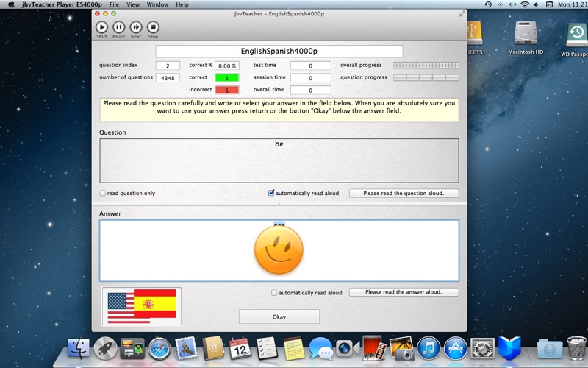Click the clock showing Mon 11:21
This screenshot has height=368, width=588.
point(572,4)
